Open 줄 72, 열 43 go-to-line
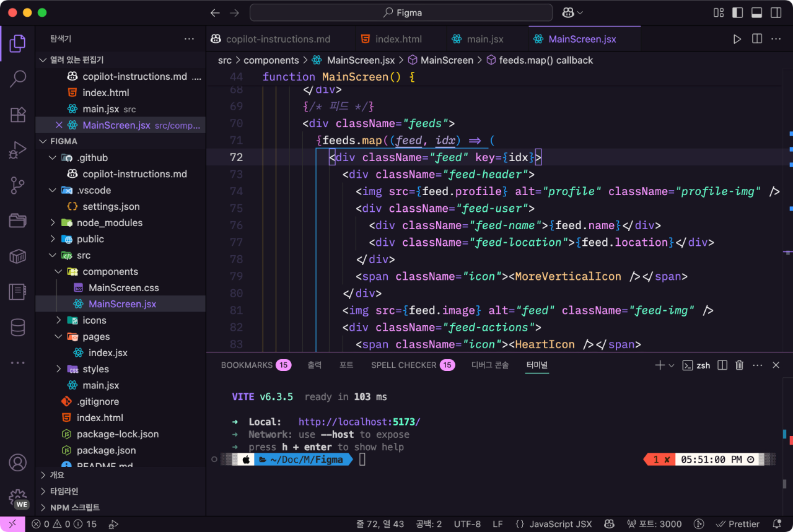The image size is (793, 532). pyautogui.click(x=380, y=524)
